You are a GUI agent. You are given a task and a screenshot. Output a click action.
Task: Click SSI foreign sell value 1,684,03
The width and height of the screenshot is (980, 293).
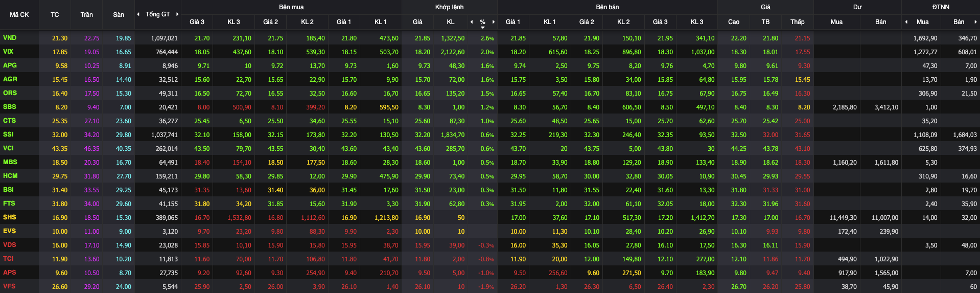[965, 135]
